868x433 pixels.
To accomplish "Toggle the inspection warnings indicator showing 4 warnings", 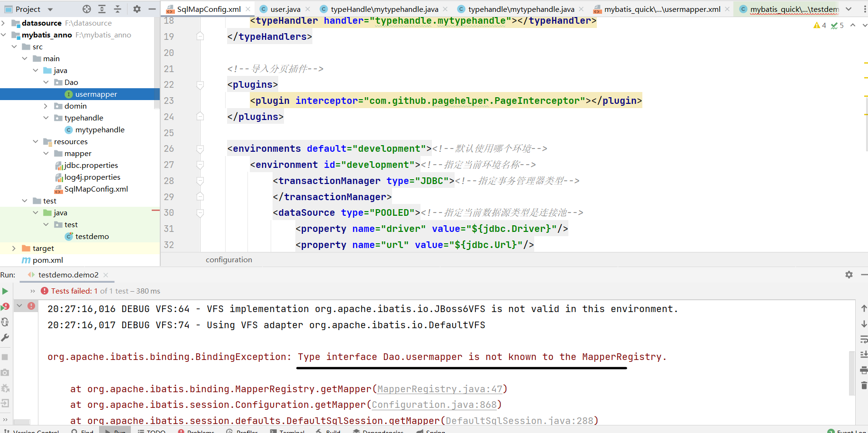I will 819,25.
